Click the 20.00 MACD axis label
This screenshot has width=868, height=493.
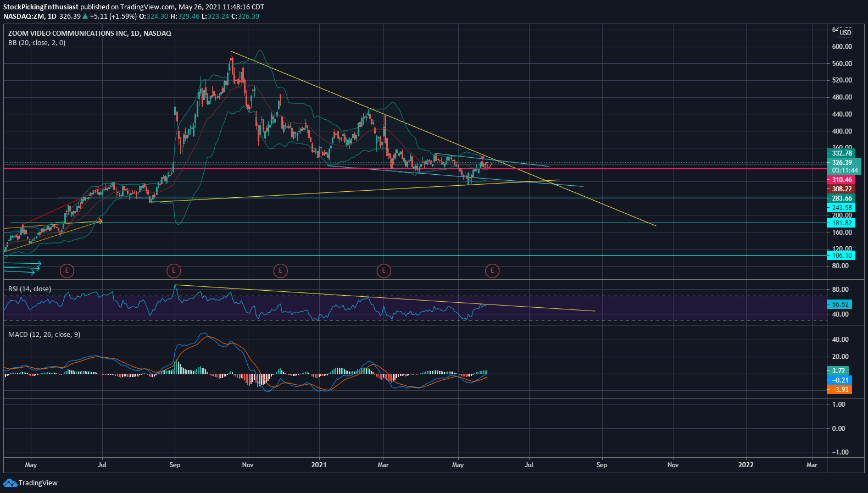click(841, 357)
